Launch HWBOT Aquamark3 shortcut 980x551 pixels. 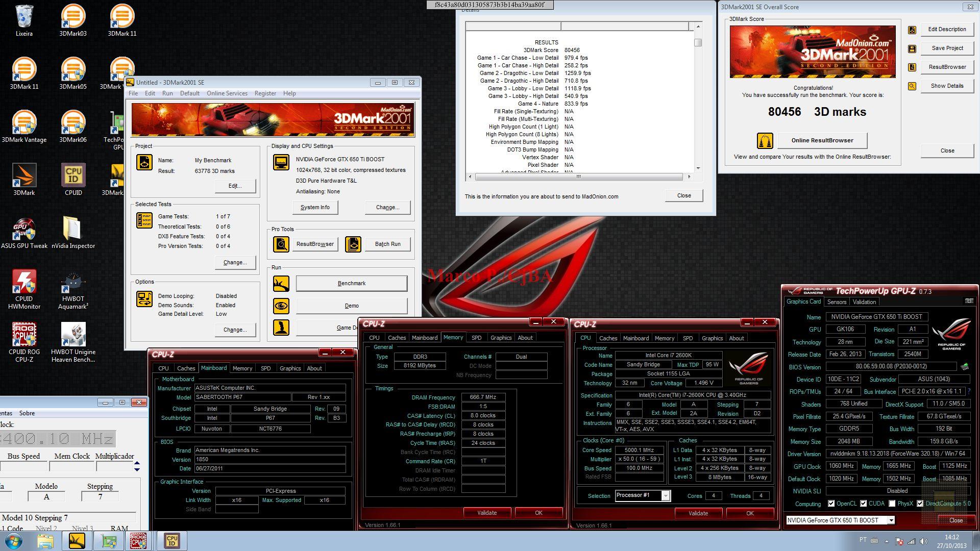pos(73,290)
